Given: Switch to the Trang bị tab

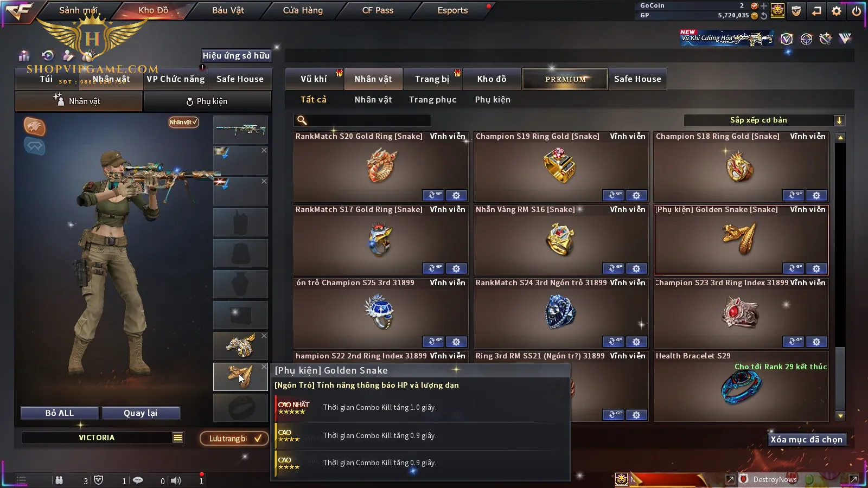Looking at the screenshot, I should tap(432, 79).
